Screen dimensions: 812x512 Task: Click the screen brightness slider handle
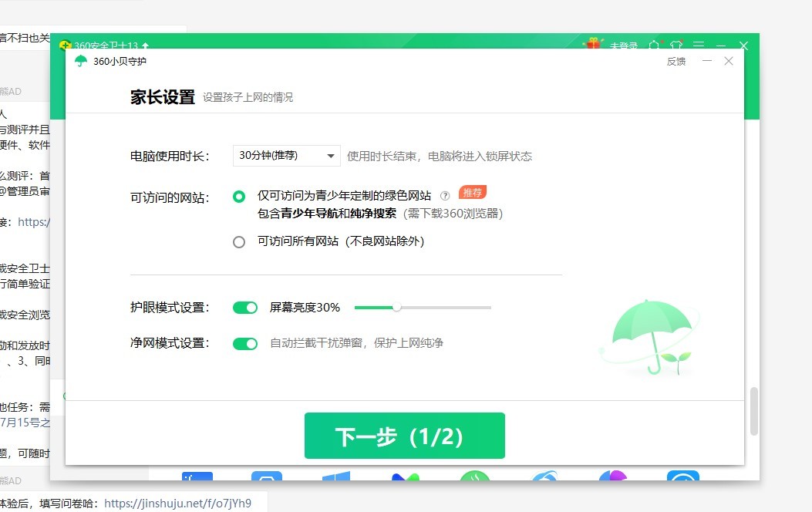(398, 307)
